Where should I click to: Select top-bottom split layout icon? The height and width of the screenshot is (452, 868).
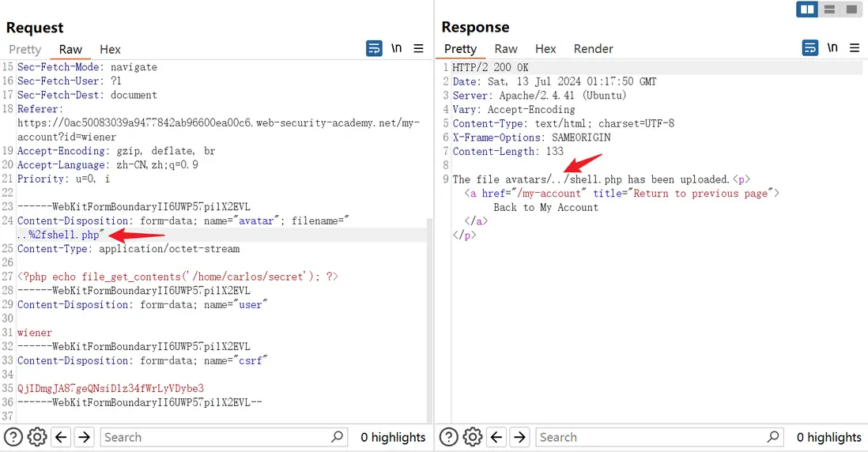pos(829,9)
